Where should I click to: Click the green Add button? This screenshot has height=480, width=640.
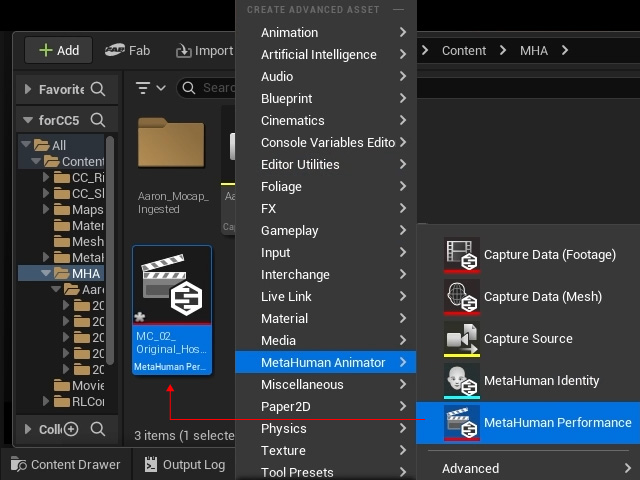click(x=59, y=50)
